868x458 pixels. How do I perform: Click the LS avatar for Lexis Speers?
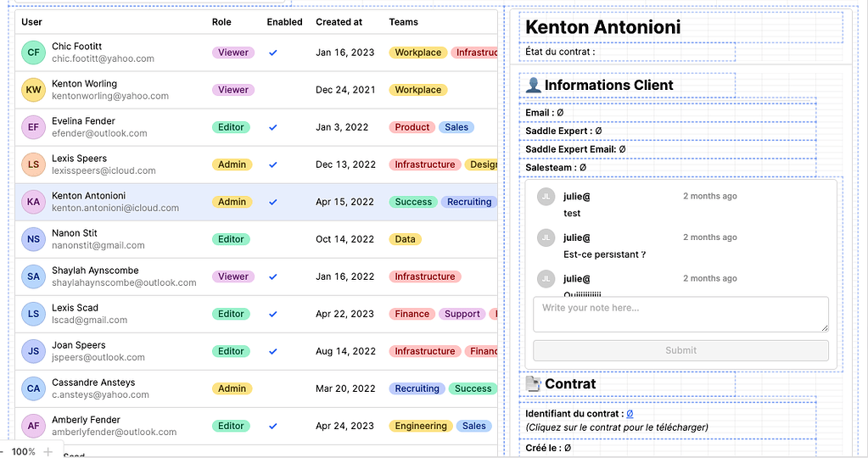pyautogui.click(x=33, y=165)
